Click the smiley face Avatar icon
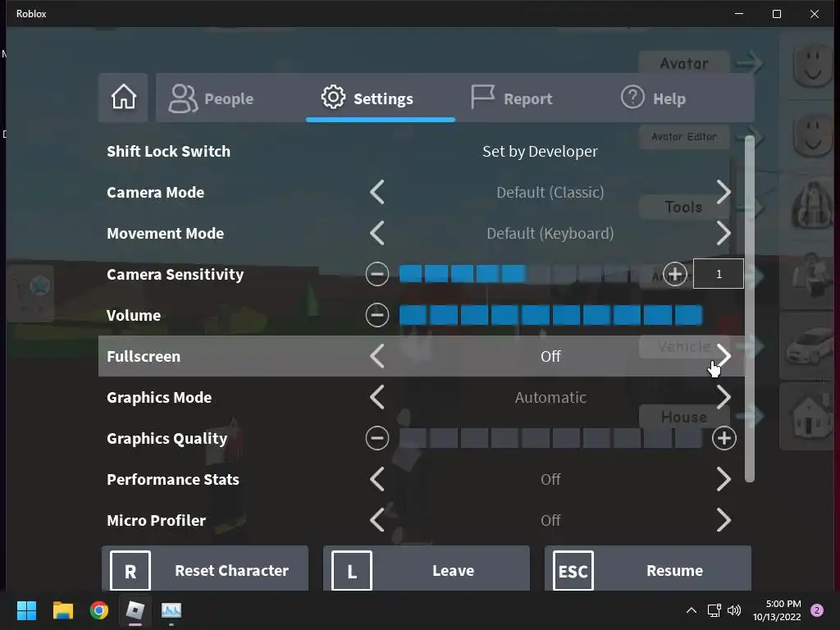The width and height of the screenshot is (840, 630). [x=810, y=64]
